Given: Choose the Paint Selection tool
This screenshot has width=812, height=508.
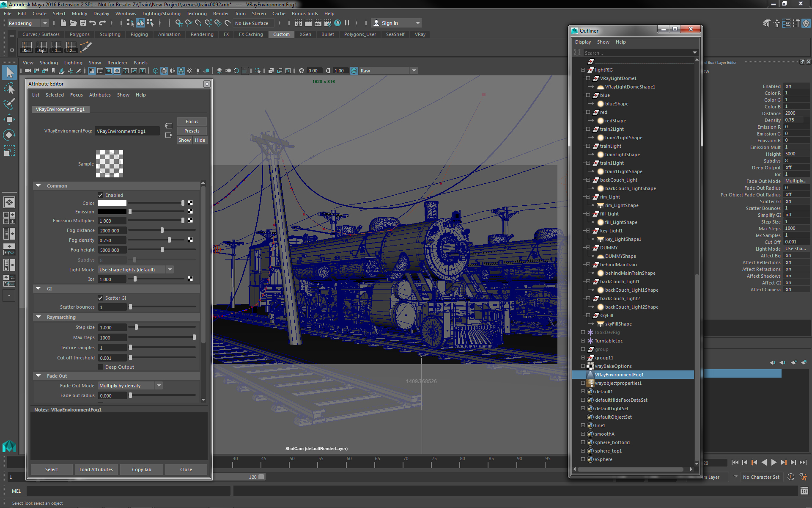Looking at the screenshot, I should coord(9,104).
